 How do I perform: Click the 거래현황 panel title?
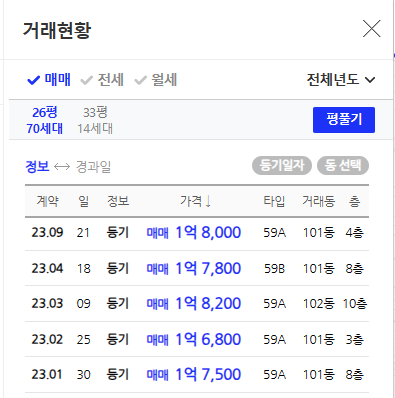coord(57,30)
